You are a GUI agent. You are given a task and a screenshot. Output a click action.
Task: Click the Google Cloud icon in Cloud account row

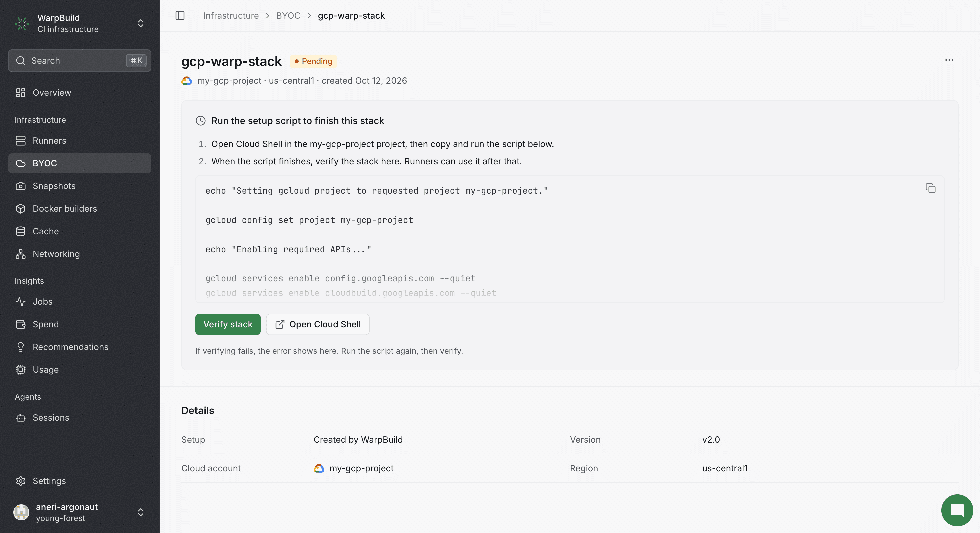319,468
